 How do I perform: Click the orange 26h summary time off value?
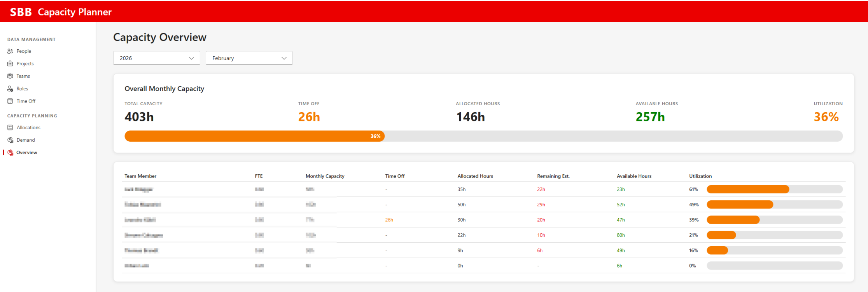coord(309,117)
